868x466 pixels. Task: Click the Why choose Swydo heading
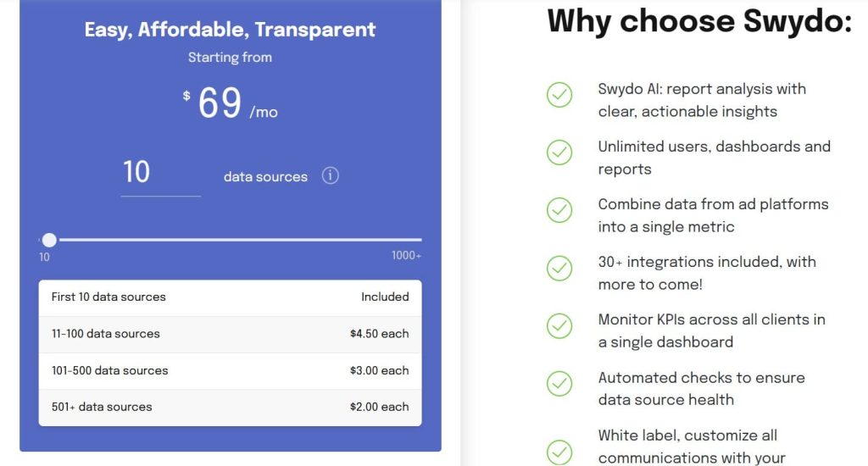tap(699, 20)
